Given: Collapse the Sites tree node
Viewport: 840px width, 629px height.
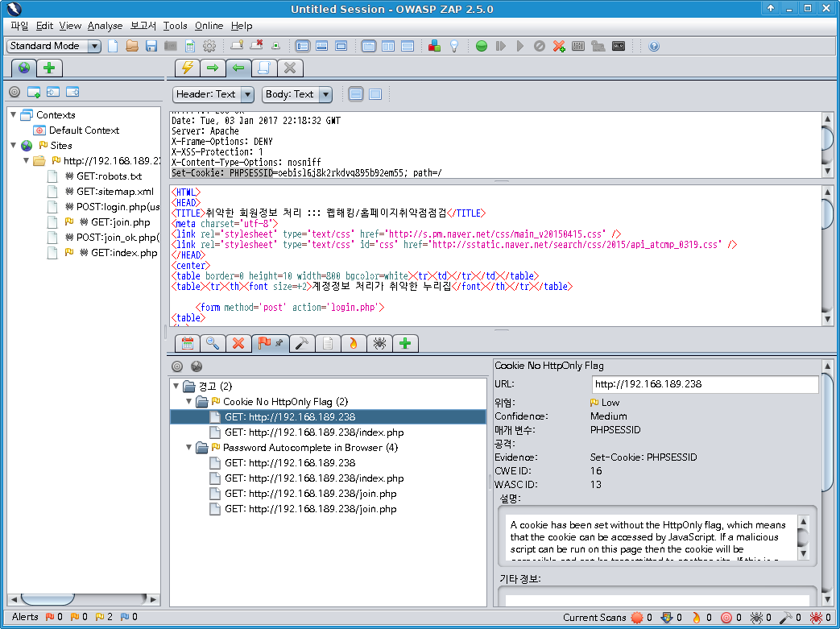Looking at the screenshot, I should [x=14, y=145].
